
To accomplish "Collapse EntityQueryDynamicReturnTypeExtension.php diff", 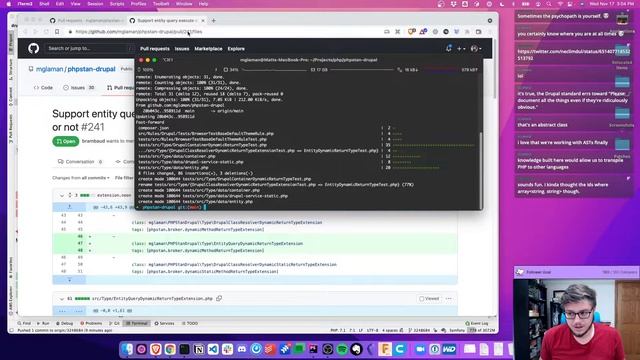I will click(x=62, y=299).
